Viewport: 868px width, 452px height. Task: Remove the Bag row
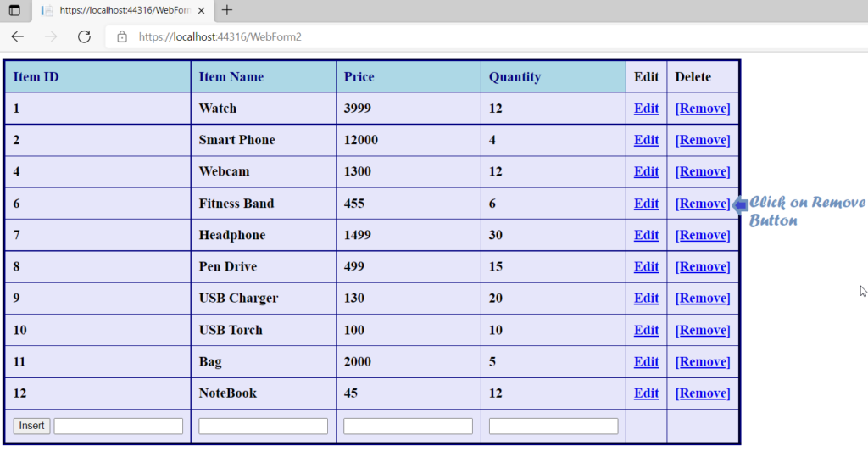coord(703,362)
